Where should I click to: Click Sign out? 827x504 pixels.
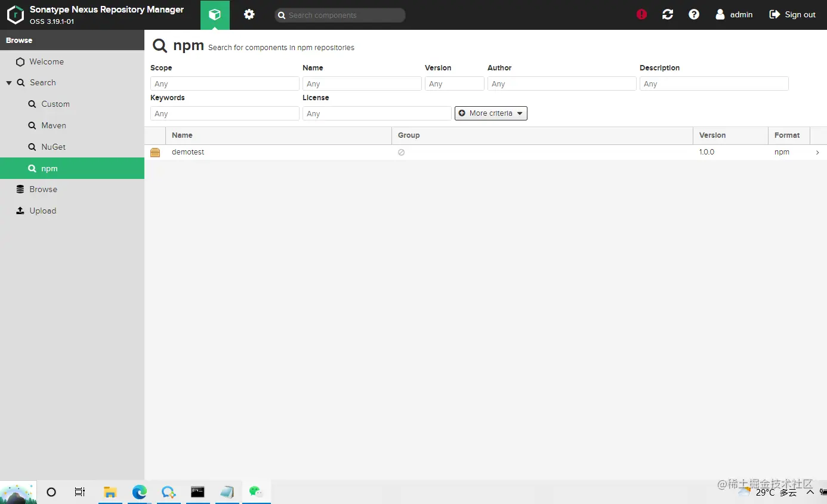(792, 14)
